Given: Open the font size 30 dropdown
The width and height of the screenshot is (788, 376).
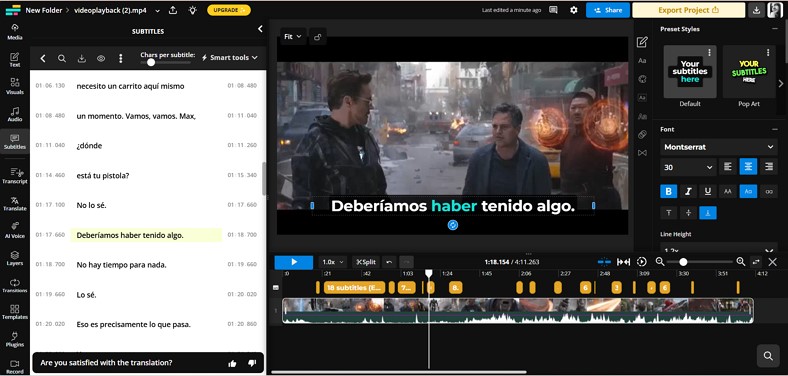Looking at the screenshot, I should pyautogui.click(x=688, y=167).
